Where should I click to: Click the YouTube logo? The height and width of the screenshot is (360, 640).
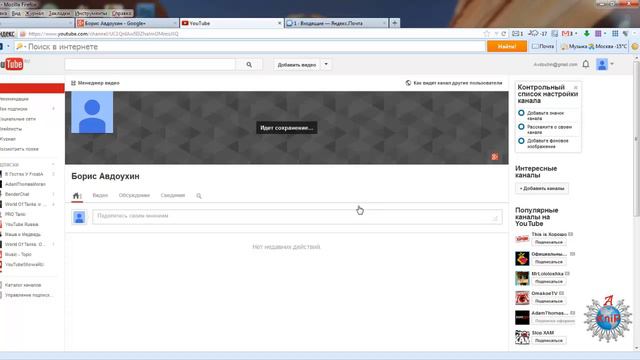[x=12, y=64]
